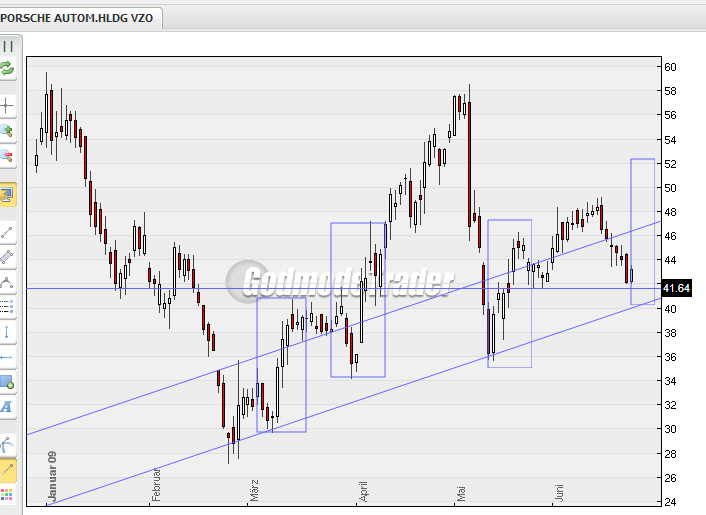Click the Februar axis label
The height and width of the screenshot is (515, 706).
coord(156,484)
